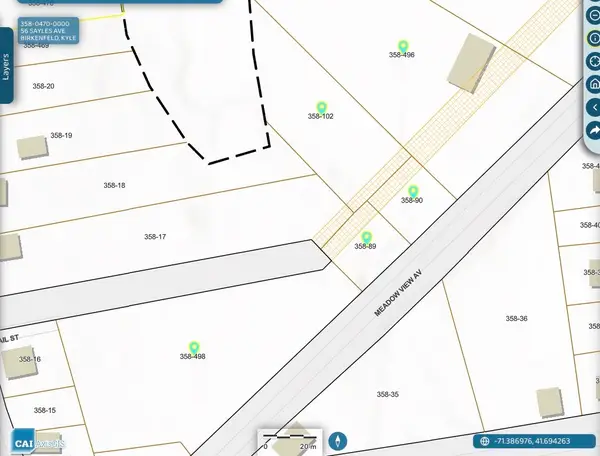Click the previous extent back arrow
Viewport: 600px width, 456px height.
click(593, 107)
